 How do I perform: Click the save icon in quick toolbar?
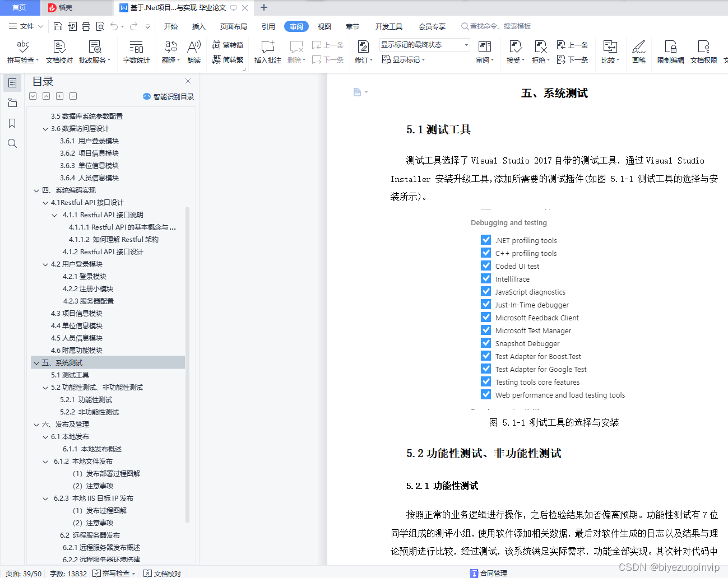(58, 26)
